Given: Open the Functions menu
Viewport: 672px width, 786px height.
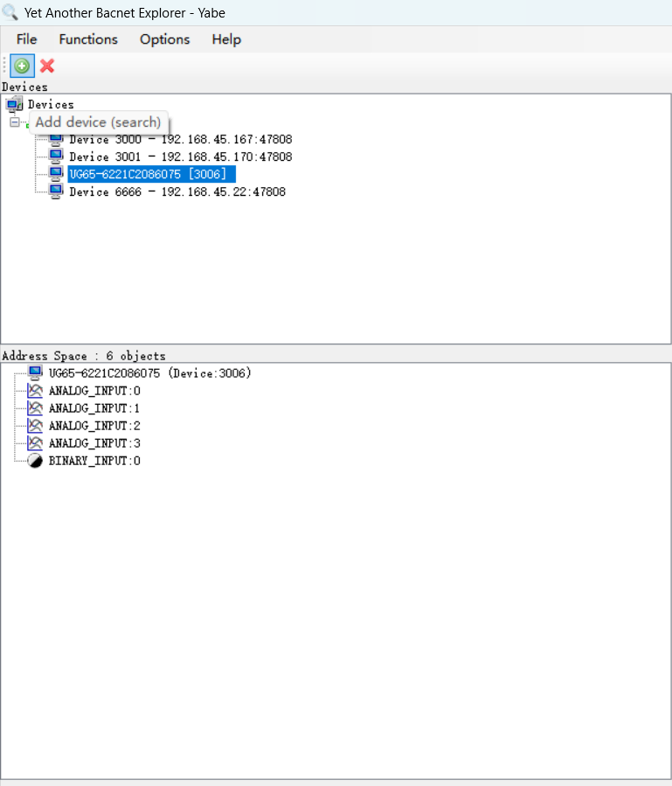Looking at the screenshot, I should click(x=88, y=39).
